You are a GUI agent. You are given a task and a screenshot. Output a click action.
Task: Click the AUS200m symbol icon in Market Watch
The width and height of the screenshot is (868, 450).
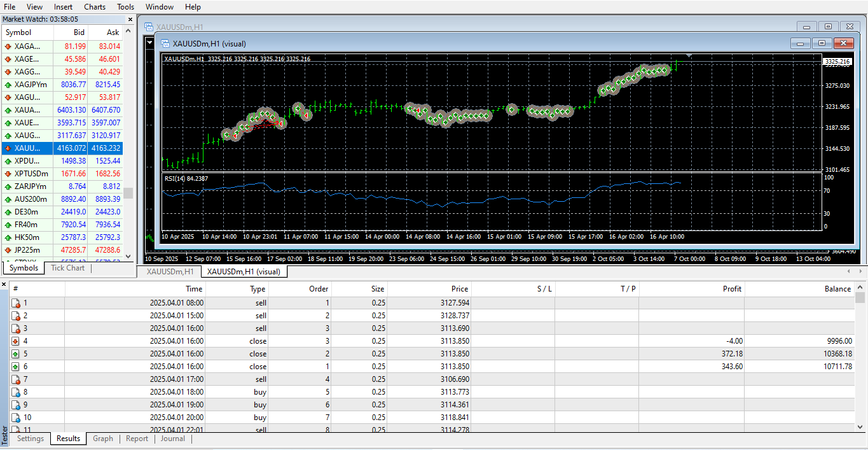(9, 199)
